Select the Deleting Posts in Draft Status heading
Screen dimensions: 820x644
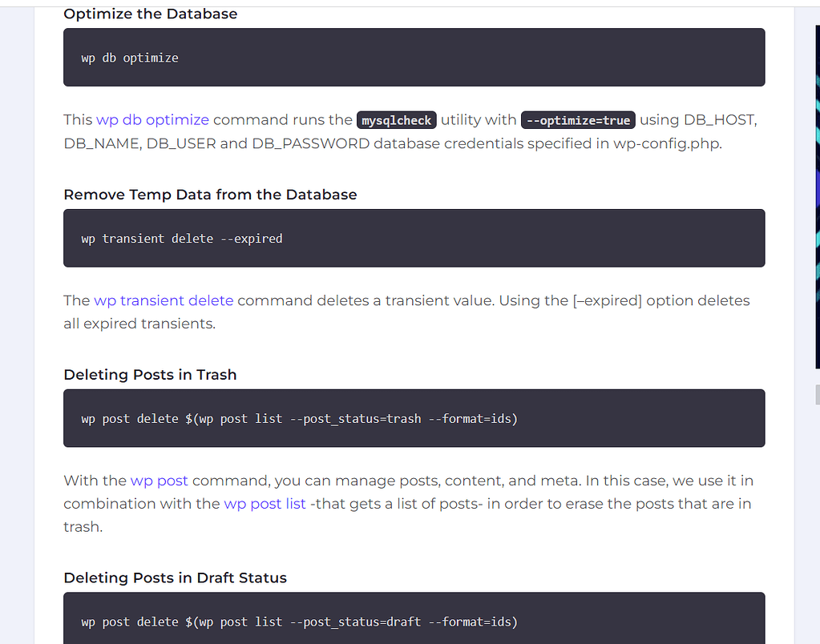(x=174, y=578)
